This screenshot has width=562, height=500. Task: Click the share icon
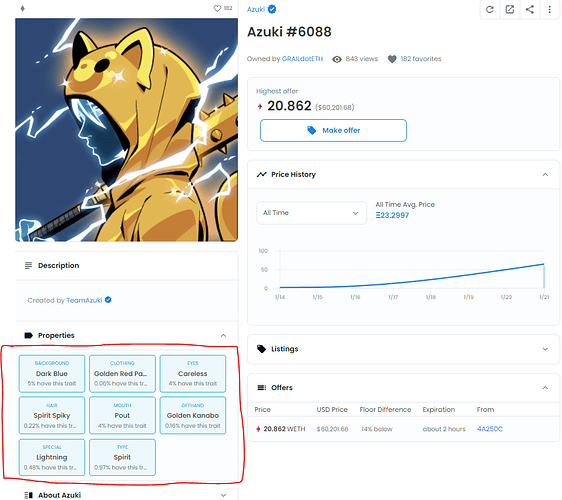(530, 10)
